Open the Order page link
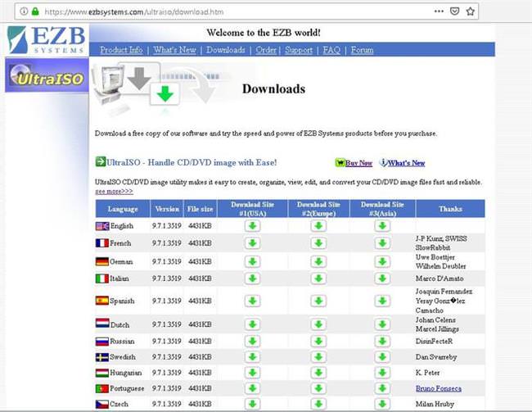The height and width of the screenshot is (412, 532). [x=266, y=50]
